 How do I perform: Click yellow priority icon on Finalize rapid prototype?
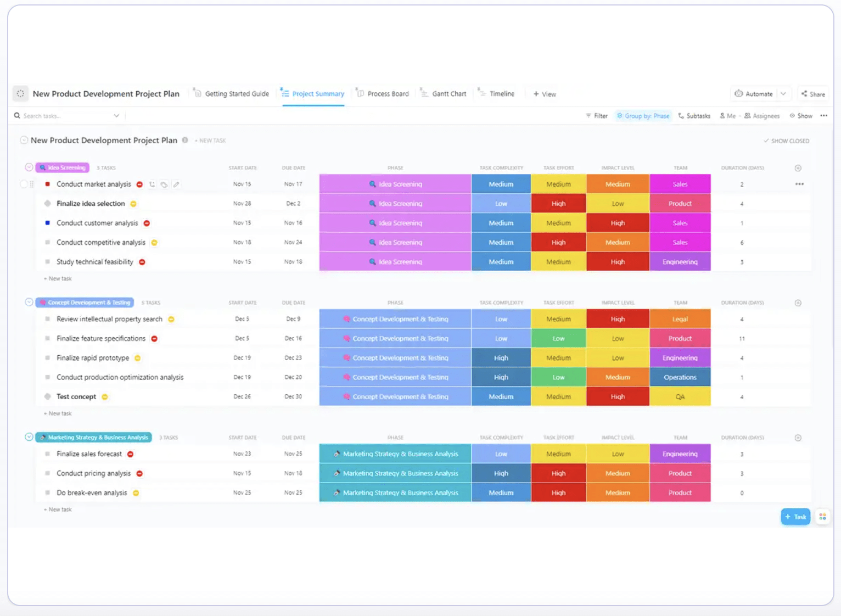[x=138, y=358]
